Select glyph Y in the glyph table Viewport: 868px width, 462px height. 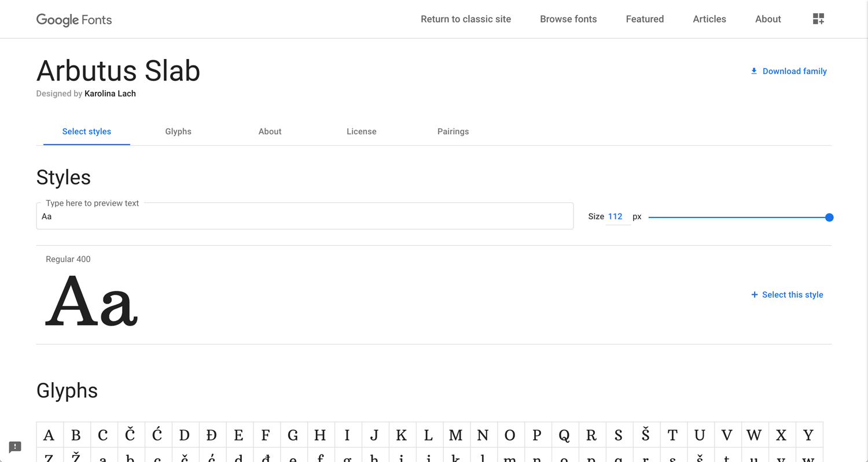[810, 435]
